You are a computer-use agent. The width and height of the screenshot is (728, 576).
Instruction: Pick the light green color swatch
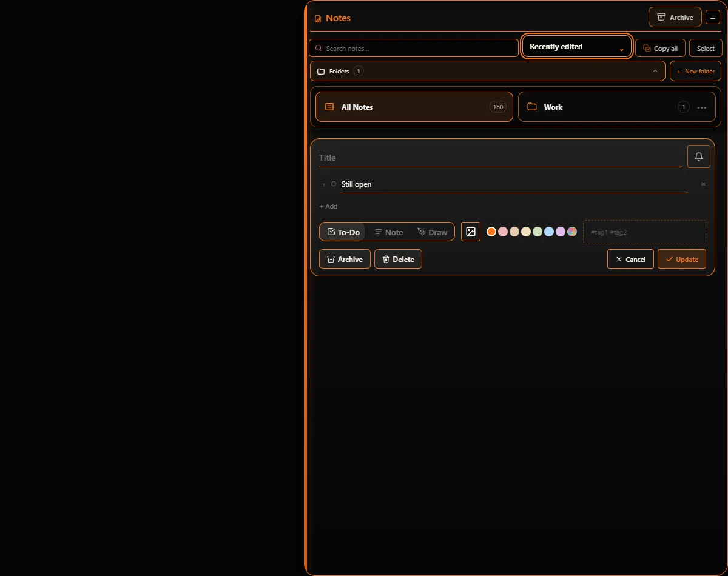[x=538, y=232]
